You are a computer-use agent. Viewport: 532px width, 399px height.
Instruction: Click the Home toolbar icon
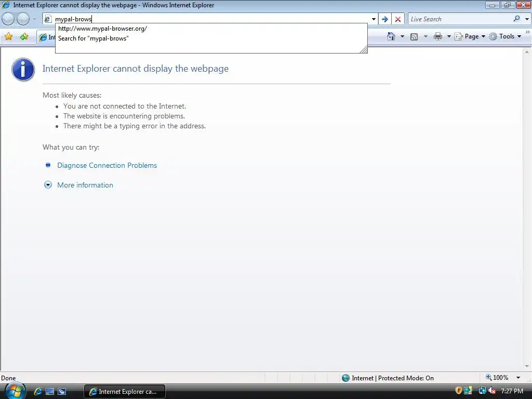pyautogui.click(x=391, y=36)
